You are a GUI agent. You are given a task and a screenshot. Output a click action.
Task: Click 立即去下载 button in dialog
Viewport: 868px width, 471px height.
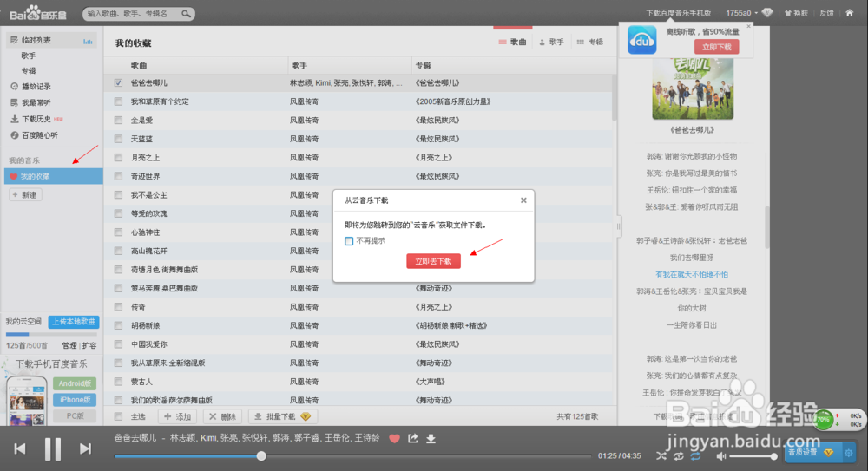point(433,261)
